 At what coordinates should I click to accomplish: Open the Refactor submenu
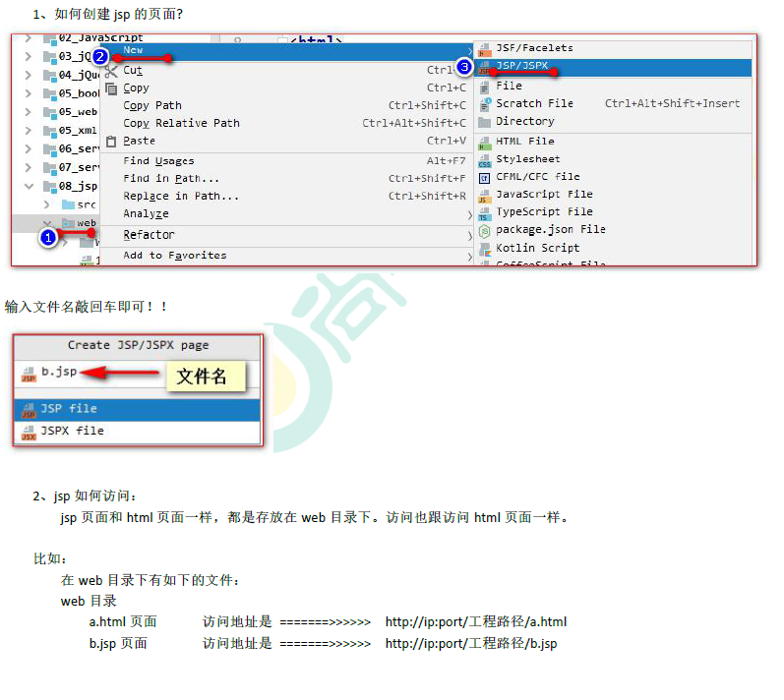149,235
